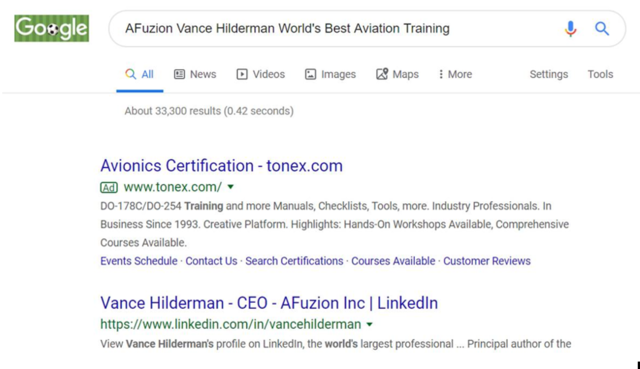Viewport: 640px width, 369px height.
Task: Click the 'About 33,300 results' text
Action: coord(209,111)
